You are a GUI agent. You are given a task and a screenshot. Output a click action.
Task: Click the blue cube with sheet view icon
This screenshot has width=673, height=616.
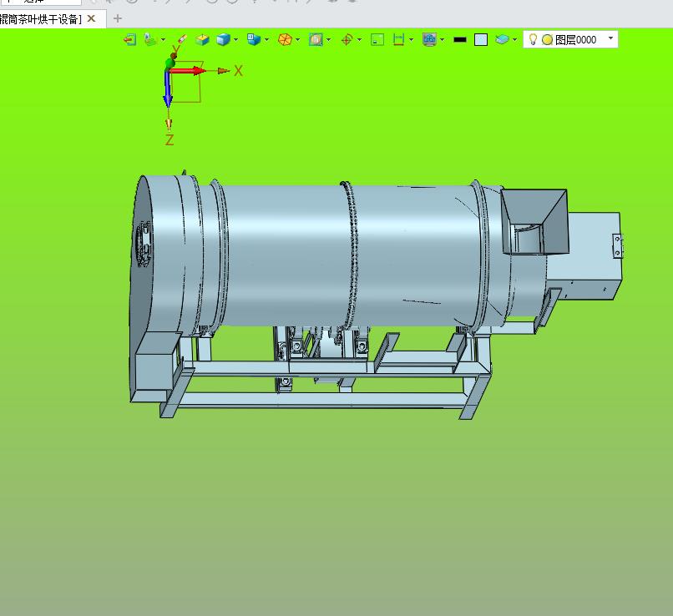(x=254, y=39)
